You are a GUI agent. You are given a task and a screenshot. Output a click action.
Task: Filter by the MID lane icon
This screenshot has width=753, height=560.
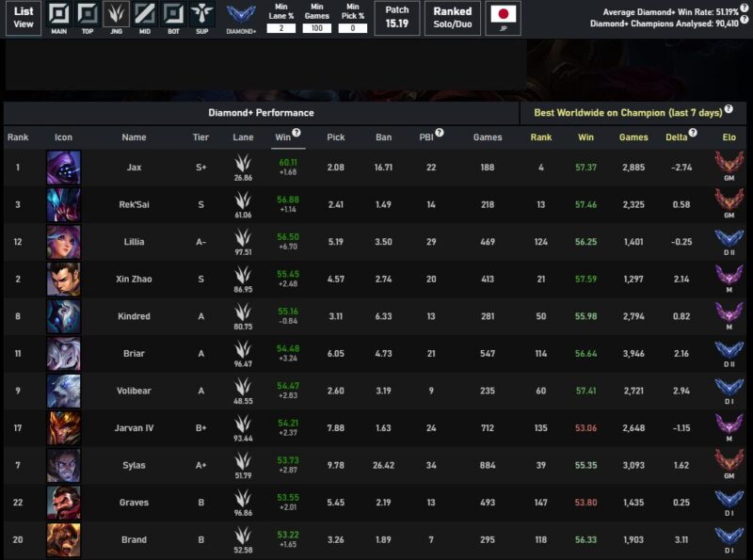point(144,14)
